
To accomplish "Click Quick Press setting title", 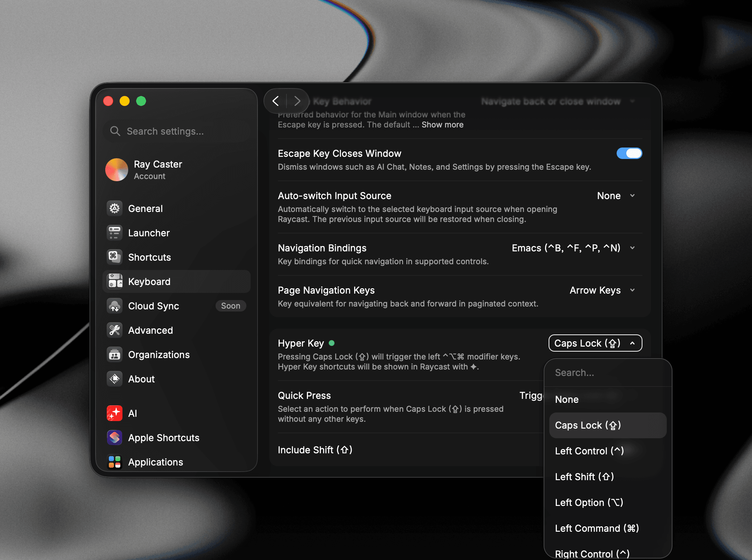I will [304, 395].
